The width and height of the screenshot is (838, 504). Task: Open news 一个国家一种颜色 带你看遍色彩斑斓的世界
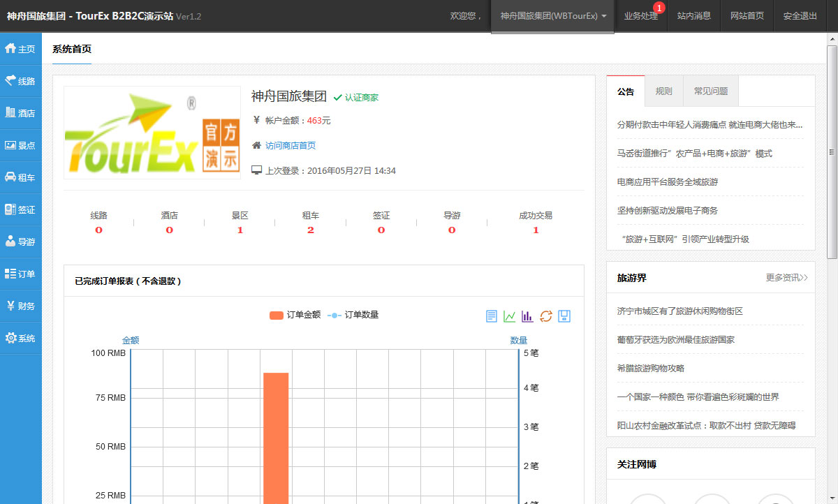coord(698,397)
